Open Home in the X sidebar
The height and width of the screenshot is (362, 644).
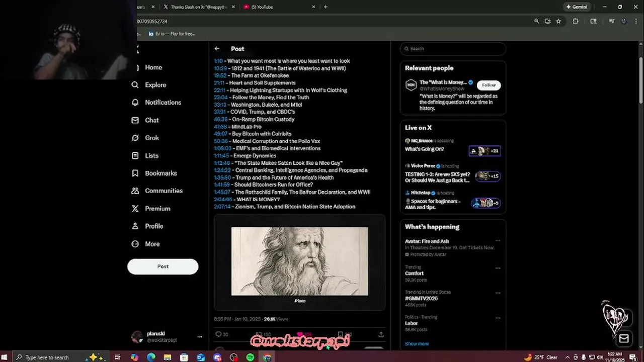(x=153, y=67)
